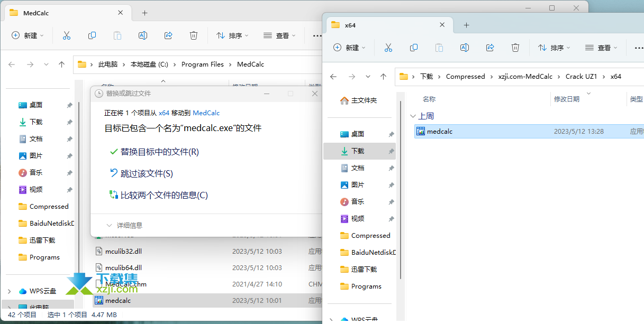This screenshot has width=644, height=324.
Task: Click 本地磁盘 (C:) breadcrumb segment
Action: point(149,64)
